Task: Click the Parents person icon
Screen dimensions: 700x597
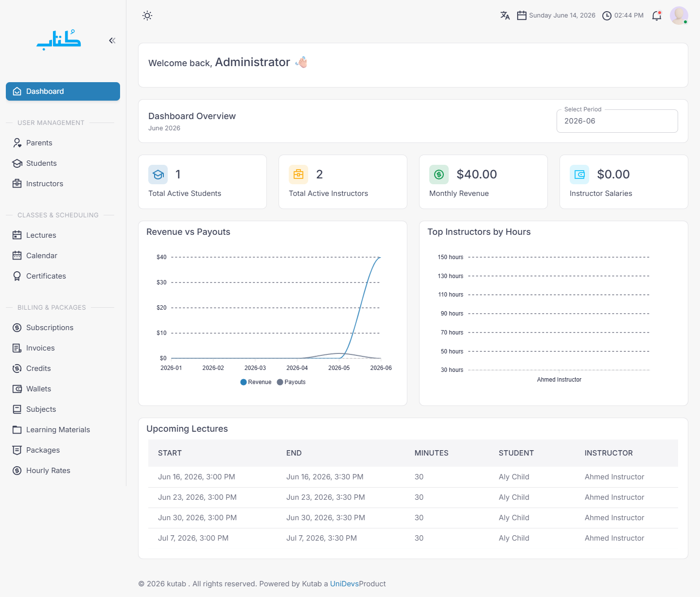Action: 17,143
